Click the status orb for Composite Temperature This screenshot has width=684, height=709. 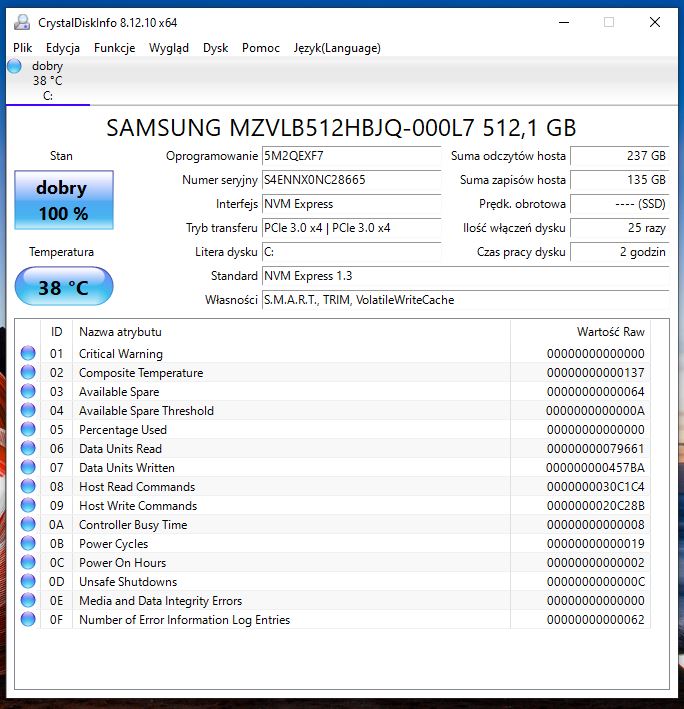coord(28,372)
